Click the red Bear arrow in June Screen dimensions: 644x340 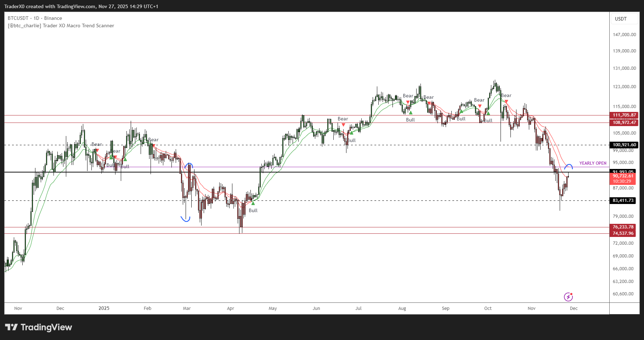click(x=343, y=125)
